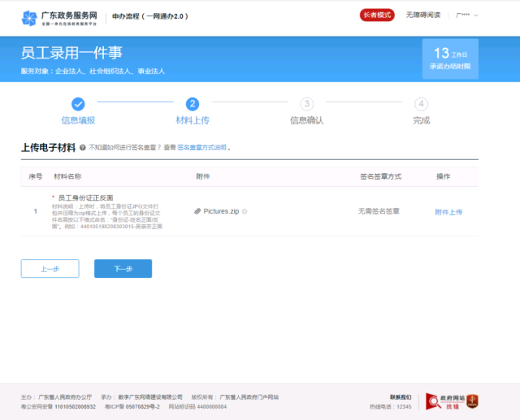The height and width of the screenshot is (420, 520).
Task: Remove the Pictures.zip attachment with the delete icon
Action: 245,211
